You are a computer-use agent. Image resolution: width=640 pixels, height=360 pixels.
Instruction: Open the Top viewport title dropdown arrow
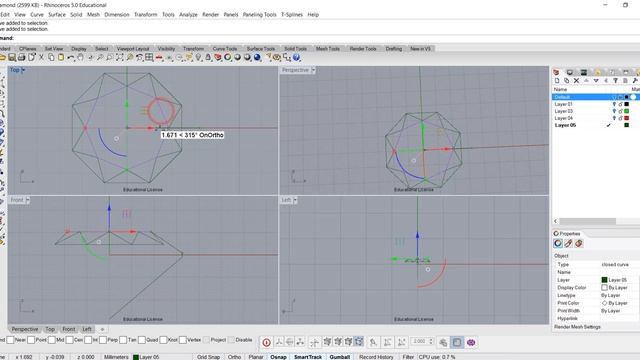coord(23,70)
